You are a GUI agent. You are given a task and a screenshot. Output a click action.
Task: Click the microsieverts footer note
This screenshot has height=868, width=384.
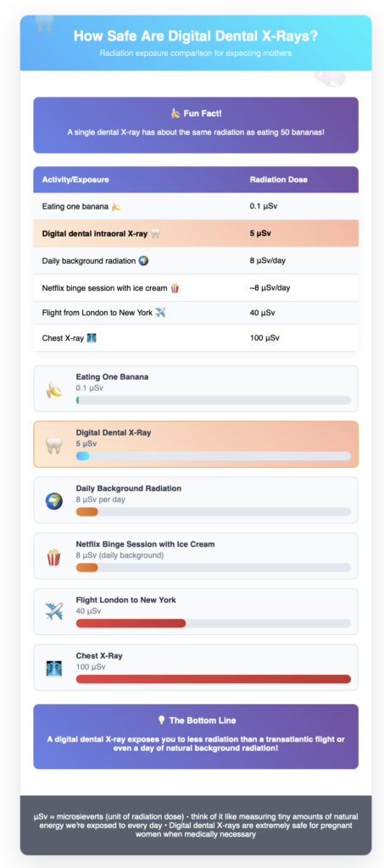click(x=196, y=826)
